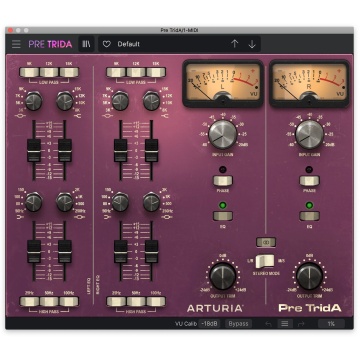Click Left EQ high shelf gain fader
This screenshot has width=360, height=360.
(65, 150)
